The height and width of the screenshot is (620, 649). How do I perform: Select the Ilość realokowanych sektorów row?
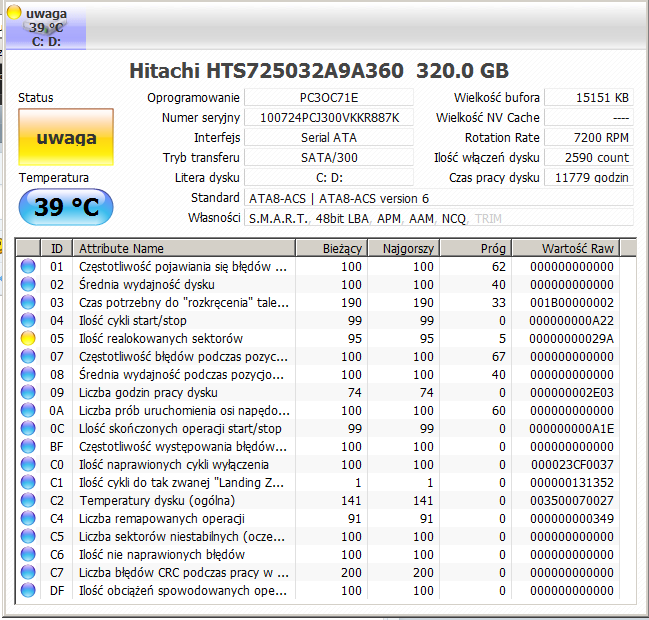(318, 339)
